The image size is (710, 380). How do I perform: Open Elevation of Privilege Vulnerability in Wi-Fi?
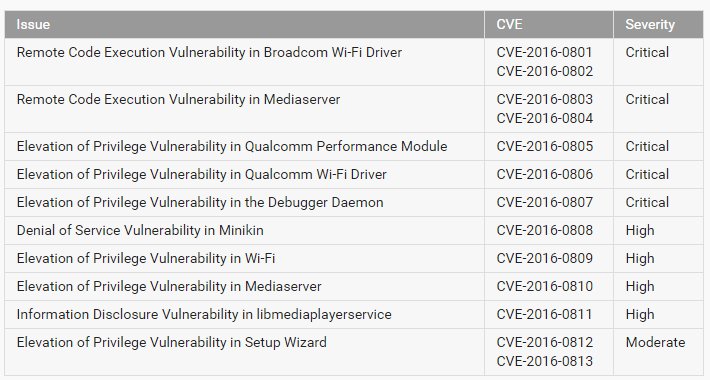[x=146, y=259]
